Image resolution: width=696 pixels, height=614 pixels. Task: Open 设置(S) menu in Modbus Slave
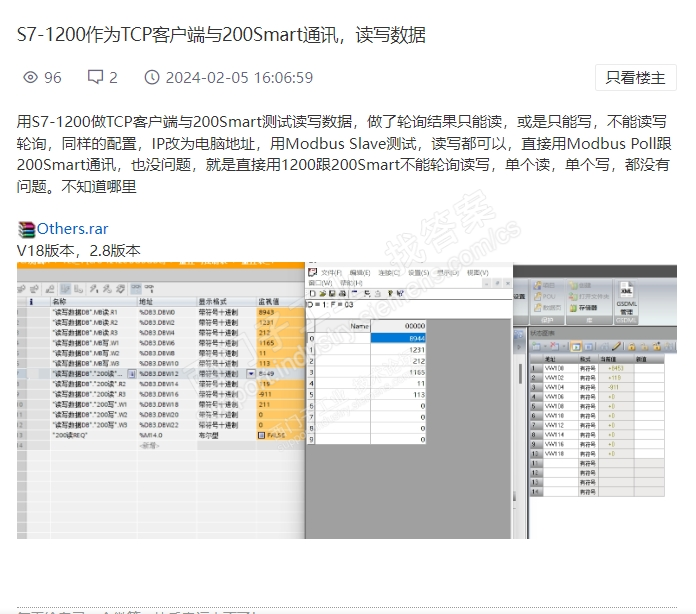tap(418, 273)
